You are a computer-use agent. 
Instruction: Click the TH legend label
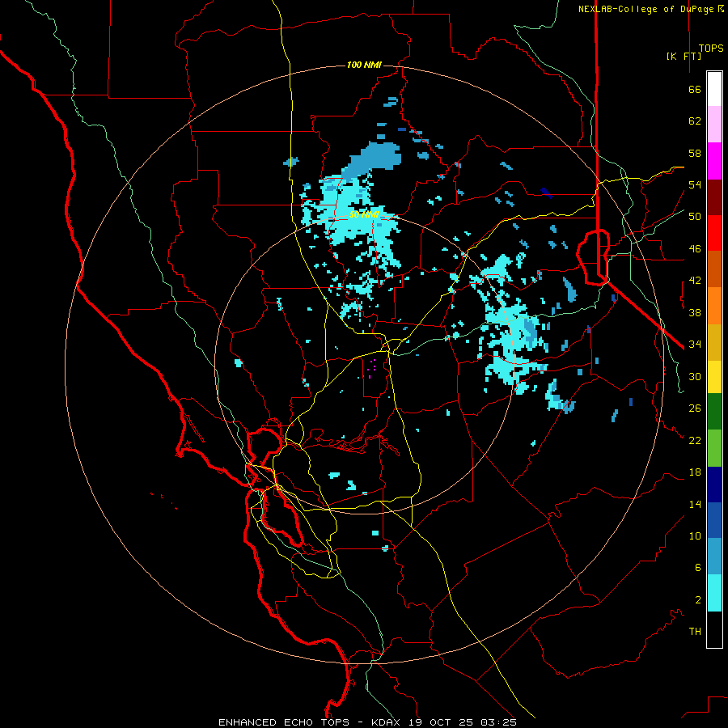point(695,632)
